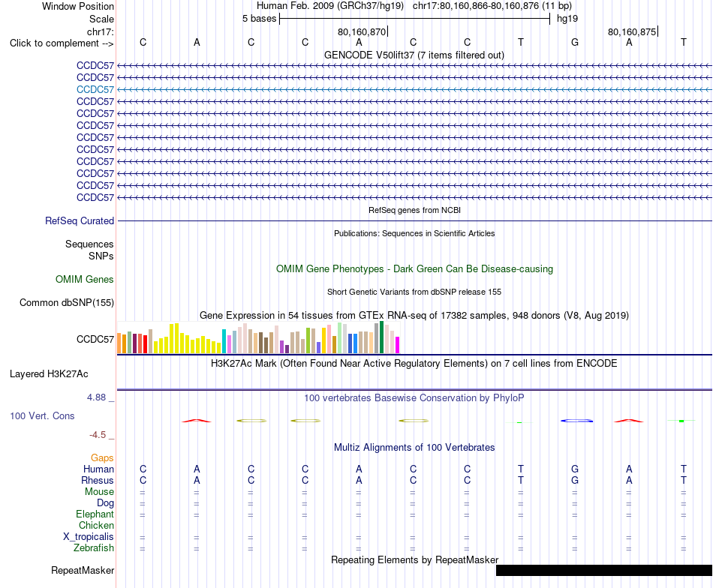Click the 'Window Position' track label
713x588 pixels.
[78, 6]
